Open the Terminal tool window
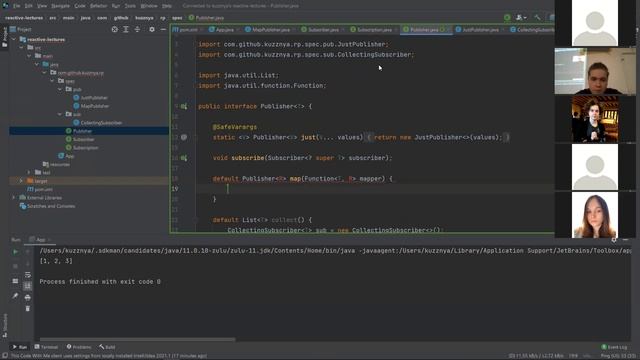Viewport: 640px width, 360px height. pyautogui.click(x=46, y=347)
